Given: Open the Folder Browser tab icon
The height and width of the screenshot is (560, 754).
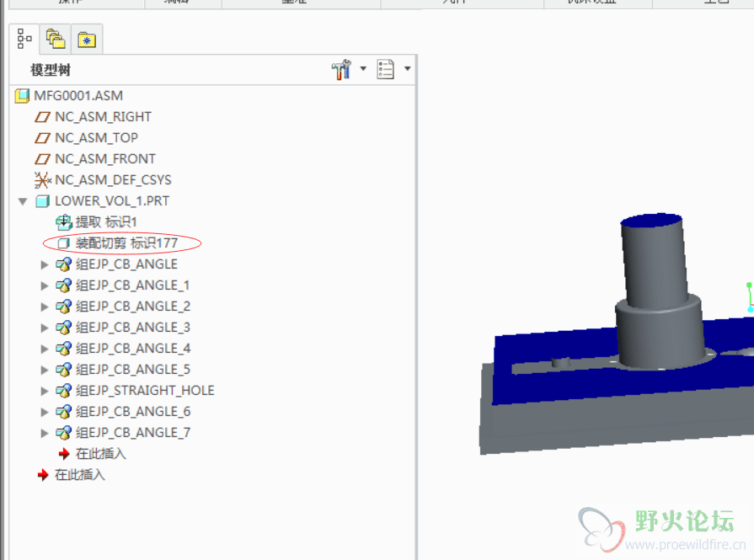Looking at the screenshot, I should 56,39.
